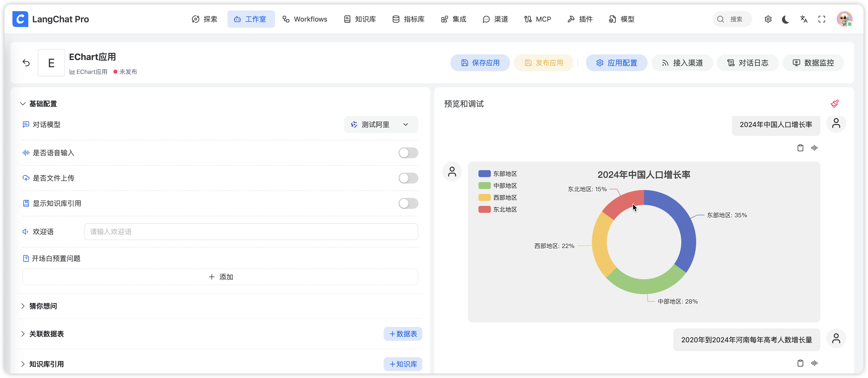Copy the first message with clipboard icon
The image size is (868, 378).
(x=800, y=148)
